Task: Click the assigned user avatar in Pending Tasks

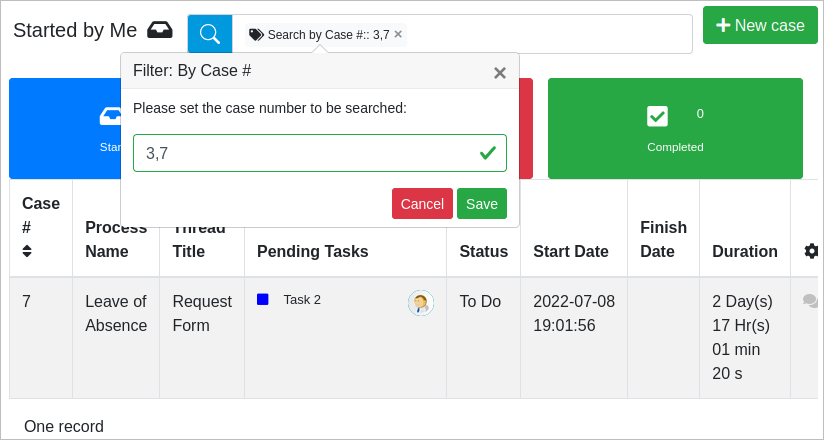Action: click(421, 303)
